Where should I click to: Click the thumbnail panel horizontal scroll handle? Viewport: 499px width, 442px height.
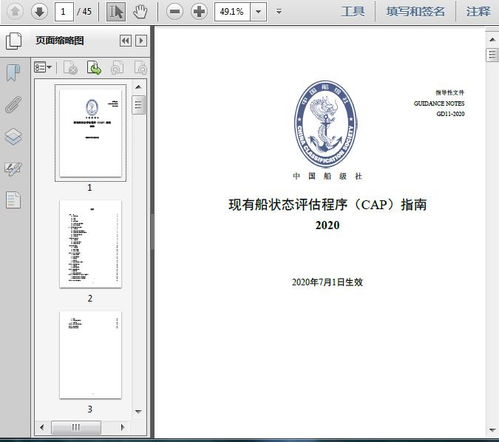[76, 427]
